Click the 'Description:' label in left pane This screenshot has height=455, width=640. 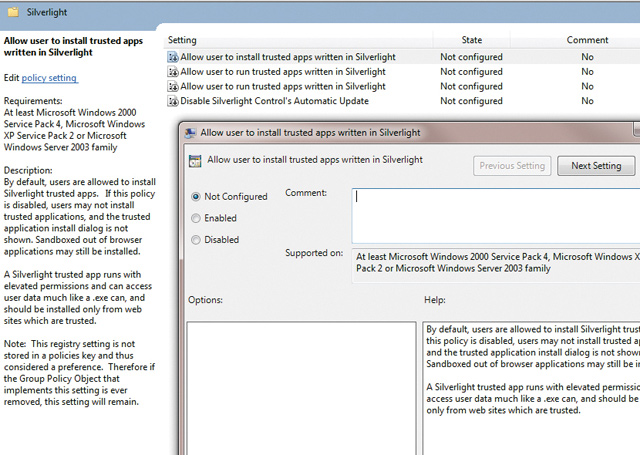(x=28, y=170)
